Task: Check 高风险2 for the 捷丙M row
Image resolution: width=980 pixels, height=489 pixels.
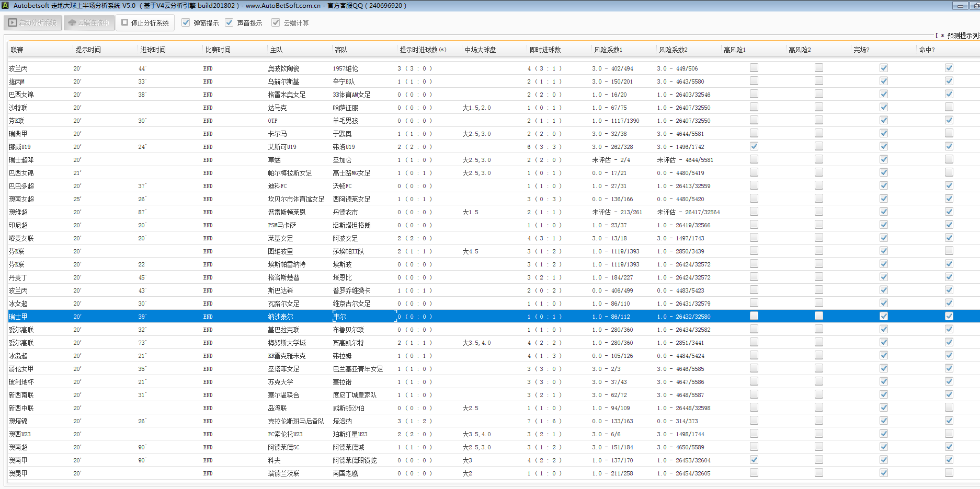Action: point(818,81)
